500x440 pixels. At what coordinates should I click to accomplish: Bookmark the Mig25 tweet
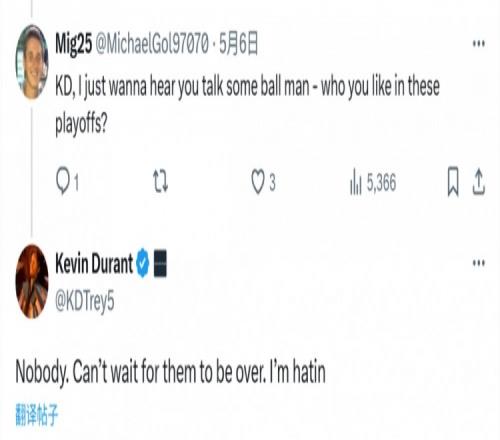click(453, 182)
